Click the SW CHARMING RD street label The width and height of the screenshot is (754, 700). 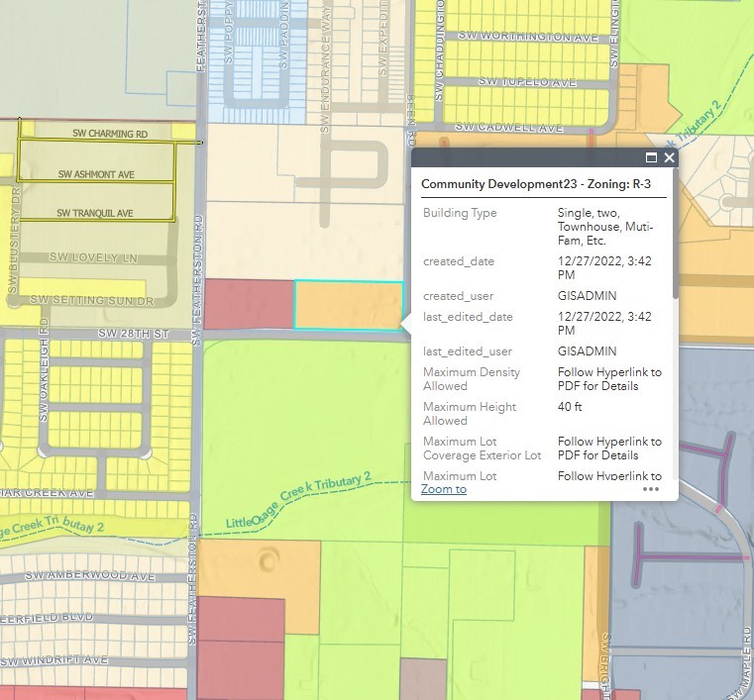(110, 134)
